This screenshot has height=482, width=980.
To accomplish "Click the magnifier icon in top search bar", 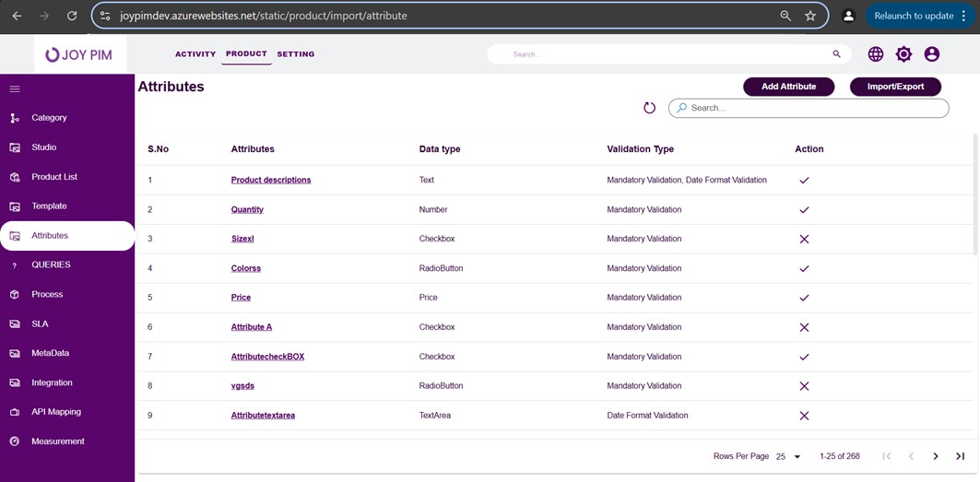I will pyautogui.click(x=836, y=54).
